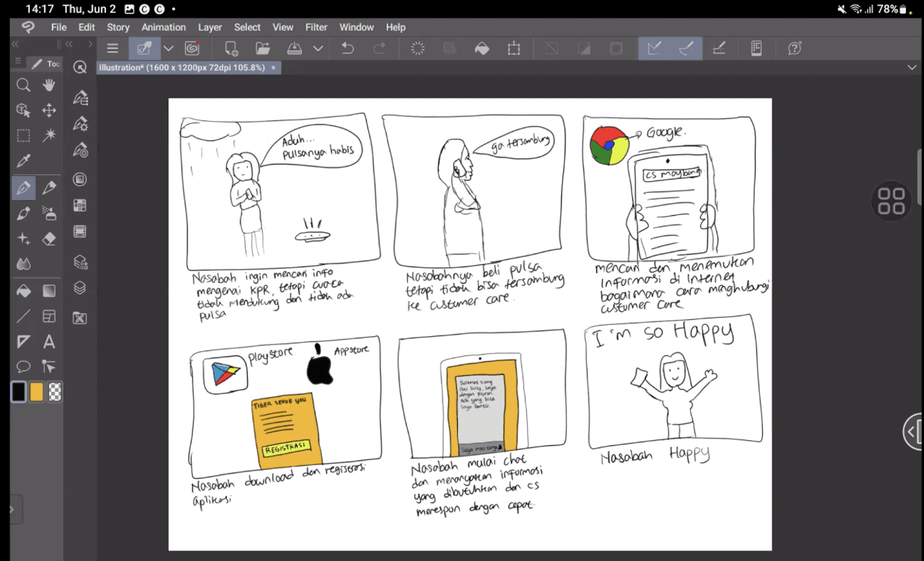Expand the save options dropdown arrow
Screen dimensions: 924x561
point(318,48)
